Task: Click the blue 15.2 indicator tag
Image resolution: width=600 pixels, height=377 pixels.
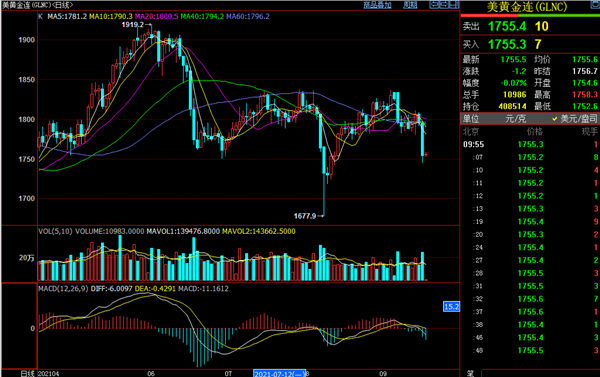Action: tap(451, 307)
